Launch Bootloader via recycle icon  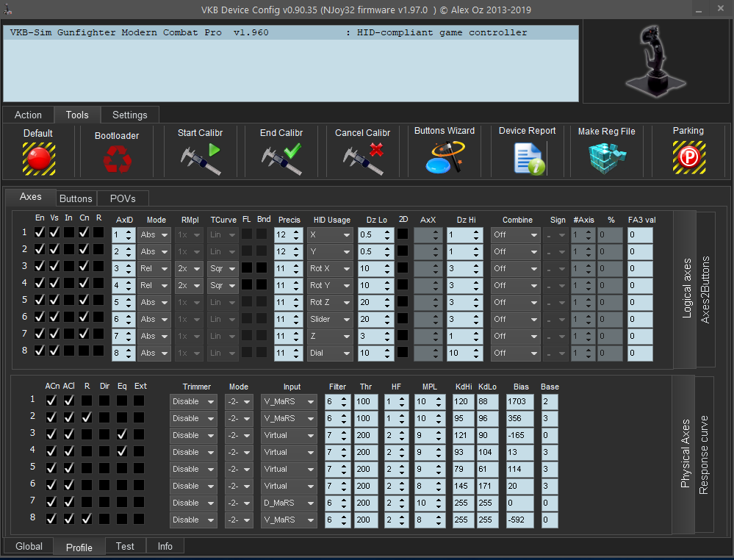click(x=117, y=159)
